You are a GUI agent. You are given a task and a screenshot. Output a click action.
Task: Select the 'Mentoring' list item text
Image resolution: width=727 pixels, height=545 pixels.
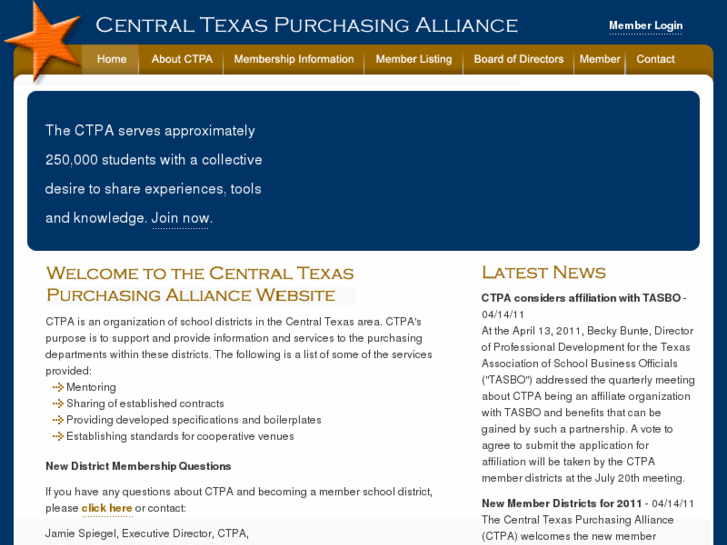[x=91, y=387]
